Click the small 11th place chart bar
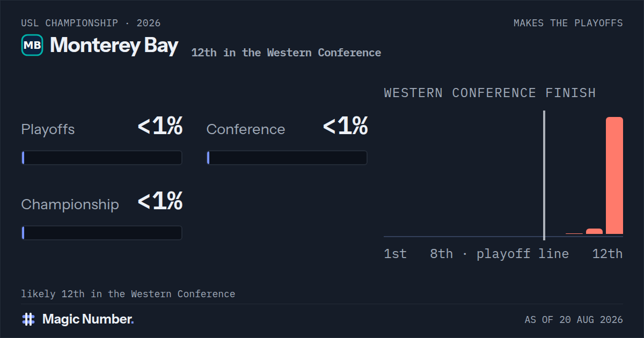This screenshot has width=644, height=338. tap(594, 231)
